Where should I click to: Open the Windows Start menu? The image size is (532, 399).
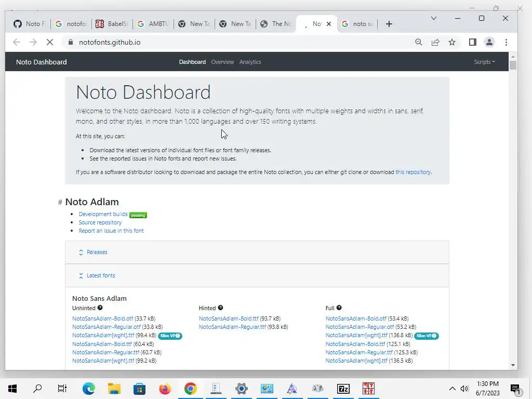12,389
